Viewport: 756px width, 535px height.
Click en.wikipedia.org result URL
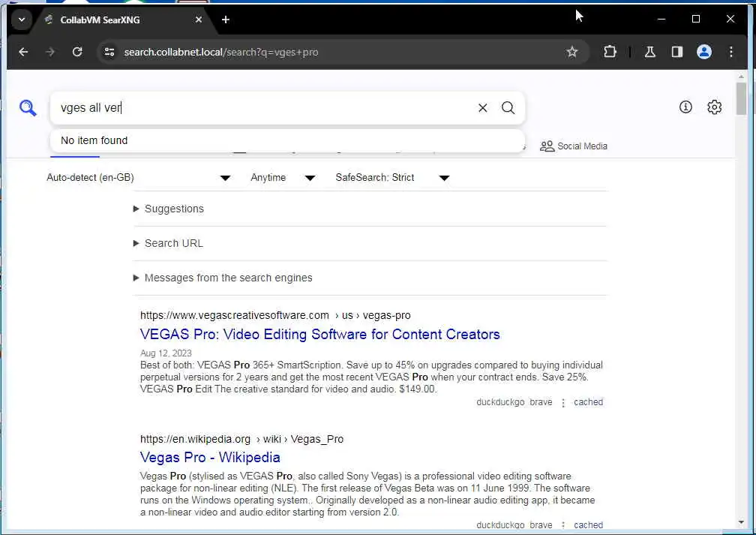[x=241, y=439]
